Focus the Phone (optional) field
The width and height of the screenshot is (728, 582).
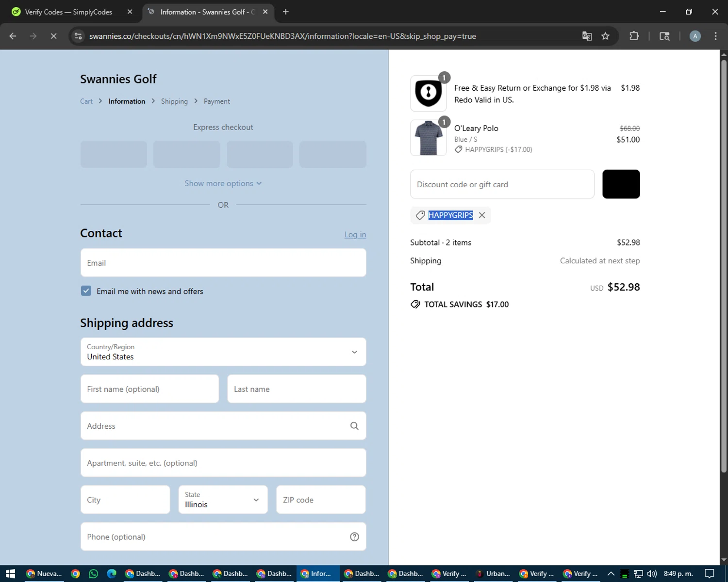click(x=223, y=537)
